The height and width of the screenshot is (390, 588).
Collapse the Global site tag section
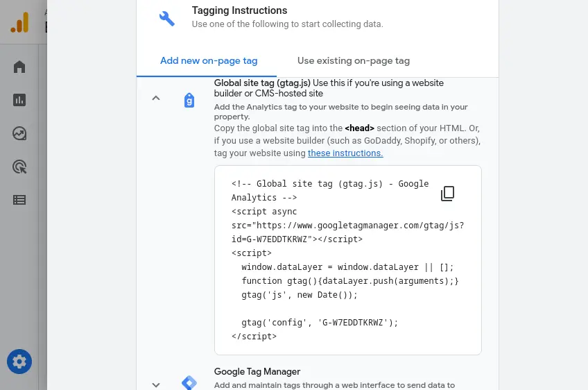pos(156,99)
